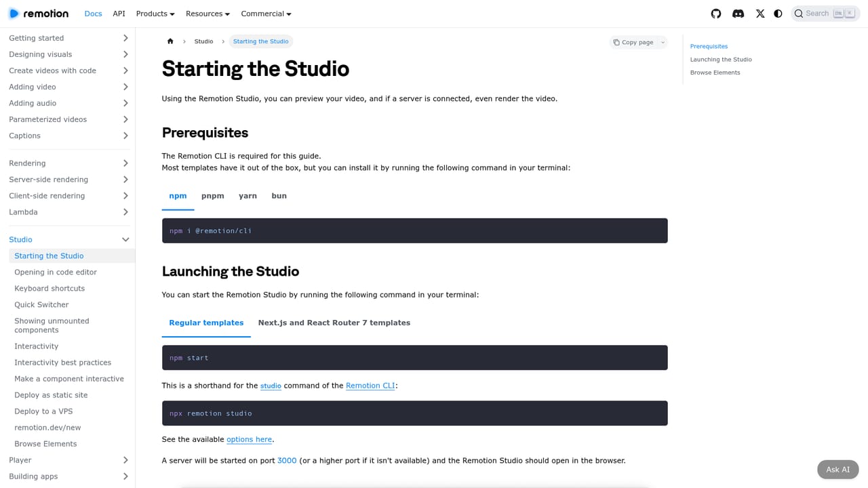Expand the Player section chevron
Image resolution: width=868 pixels, height=488 pixels.
pos(125,460)
